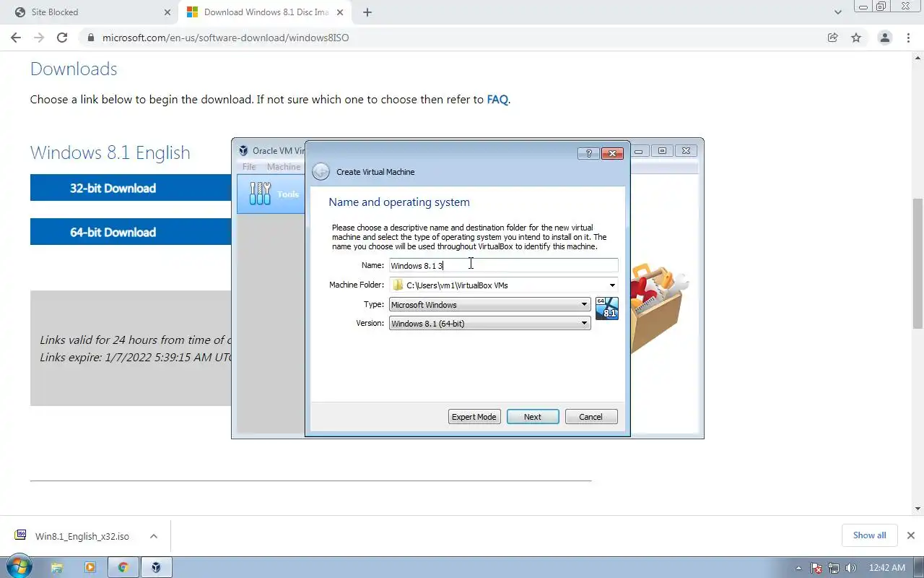Click the 12:42 AM taskbar clock
The height and width of the screenshot is (578, 924).
click(887, 568)
